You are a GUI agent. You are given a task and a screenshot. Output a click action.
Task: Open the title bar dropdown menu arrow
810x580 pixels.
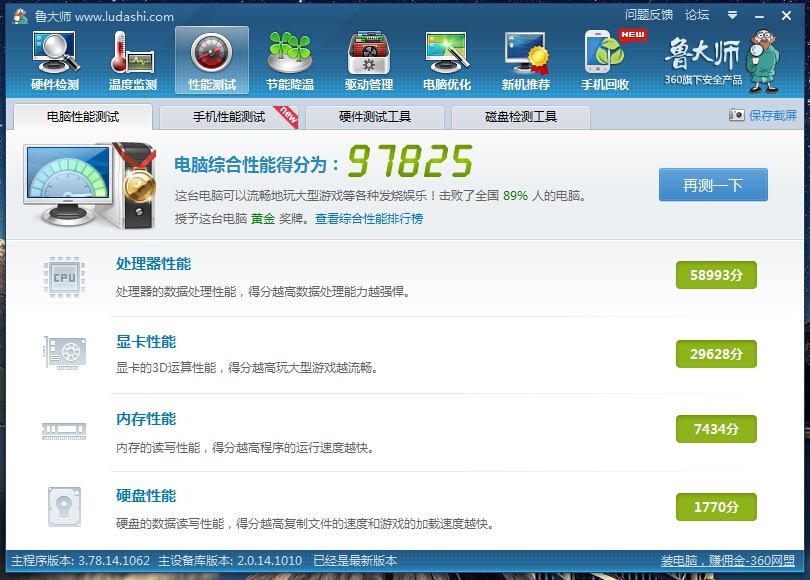click(x=732, y=15)
